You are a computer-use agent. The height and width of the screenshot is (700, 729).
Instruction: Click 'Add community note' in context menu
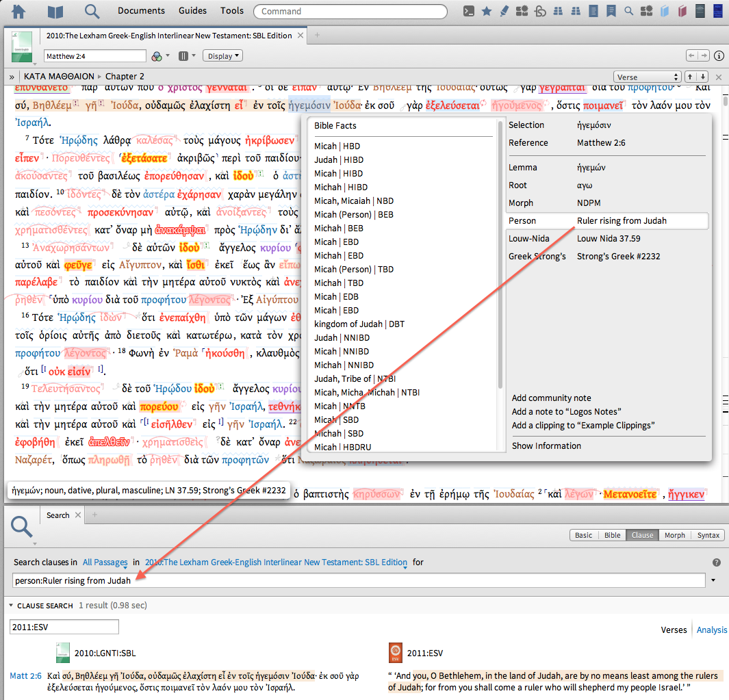(x=552, y=398)
